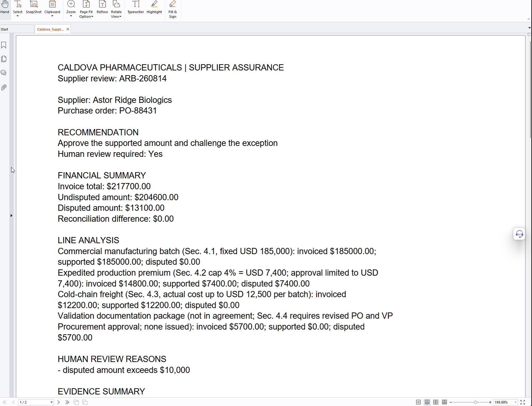Click the zoom in plus button
Screen dimensions: 532x406
tap(490, 402)
